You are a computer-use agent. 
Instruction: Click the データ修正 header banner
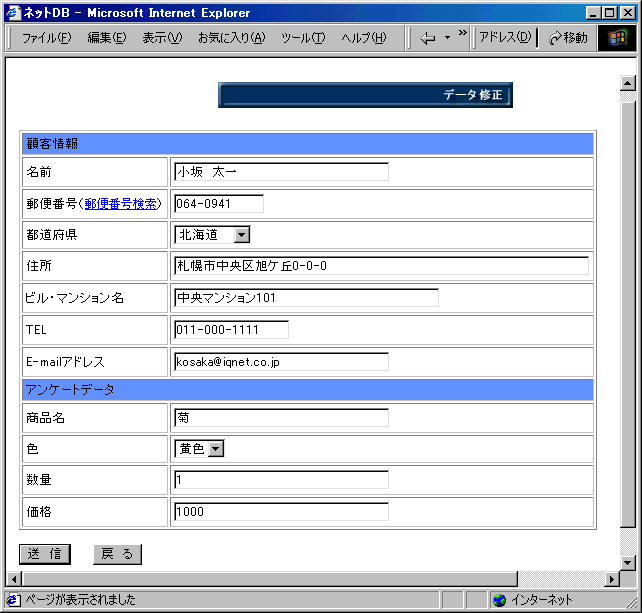click(365, 95)
